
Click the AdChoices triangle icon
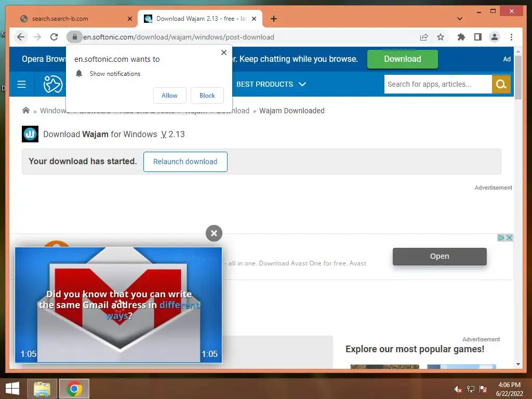point(501,237)
